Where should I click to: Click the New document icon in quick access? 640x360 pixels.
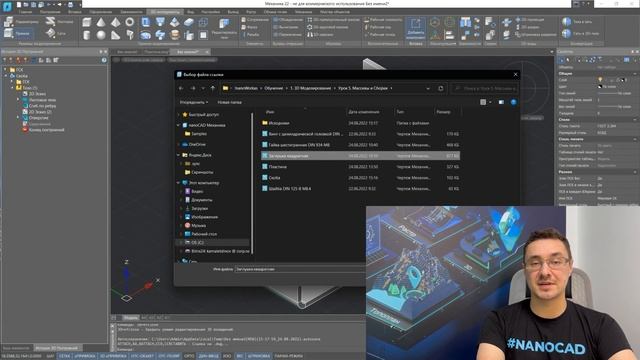[19, 4]
